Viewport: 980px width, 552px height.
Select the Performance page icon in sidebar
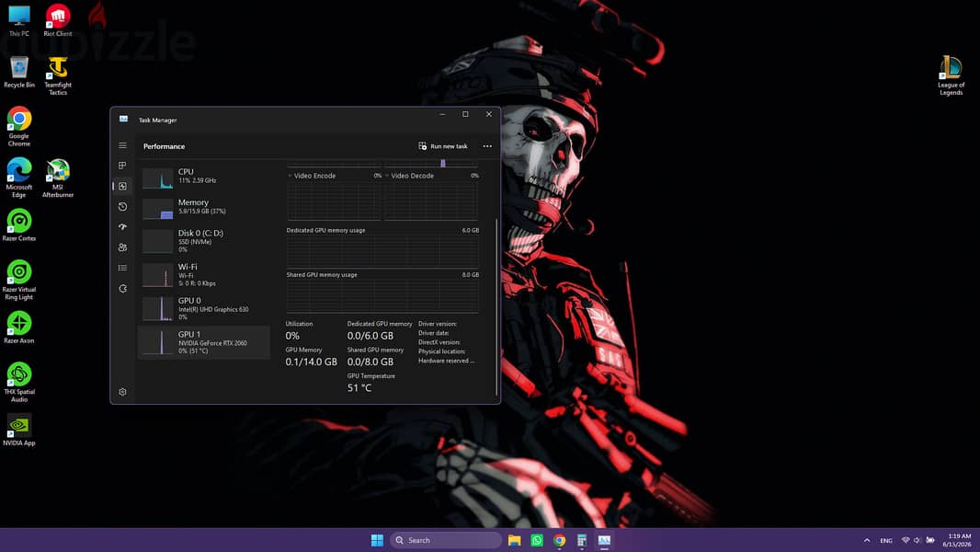tap(122, 186)
